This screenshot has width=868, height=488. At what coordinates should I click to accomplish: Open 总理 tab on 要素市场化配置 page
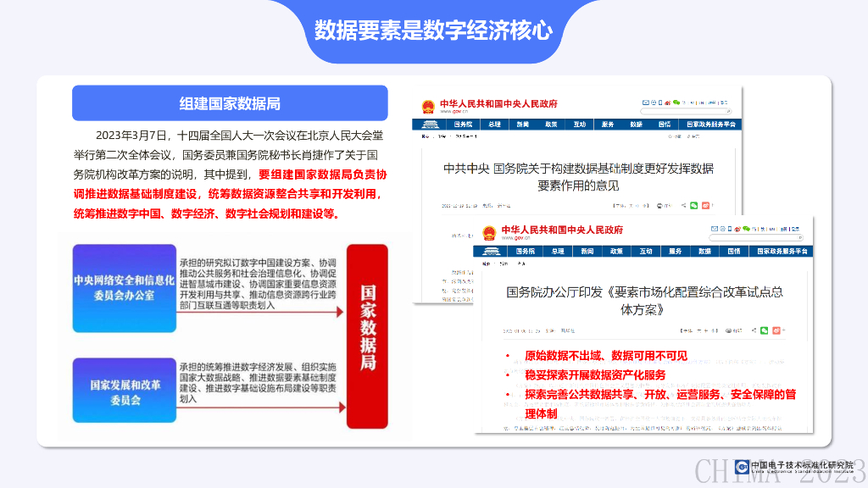[558, 251]
